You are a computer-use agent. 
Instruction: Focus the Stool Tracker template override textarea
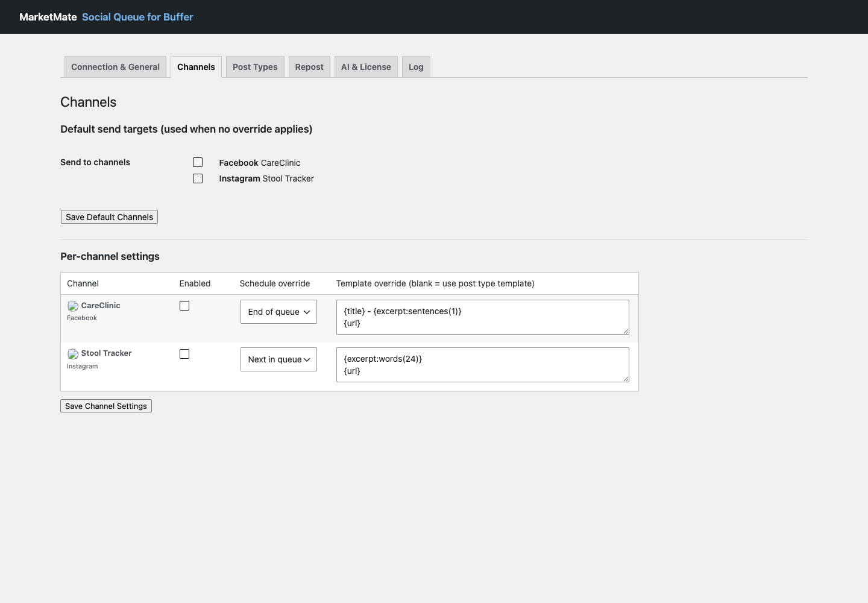(x=483, y=365)
